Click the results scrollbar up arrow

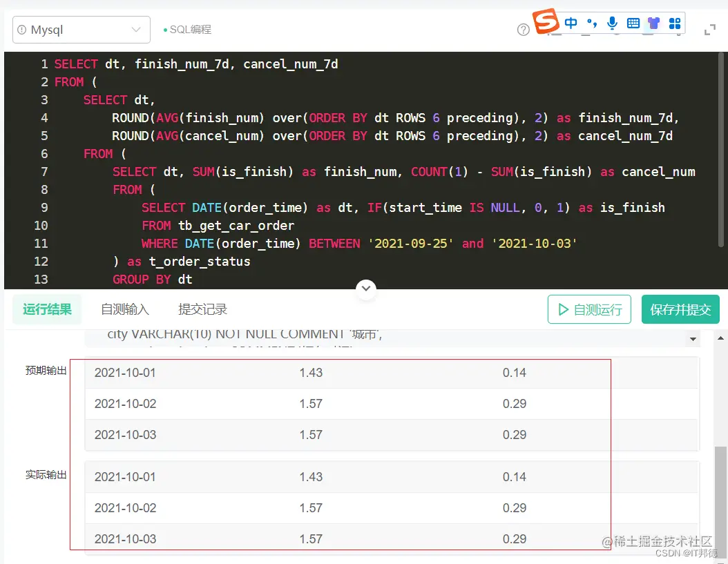[720, 338]
